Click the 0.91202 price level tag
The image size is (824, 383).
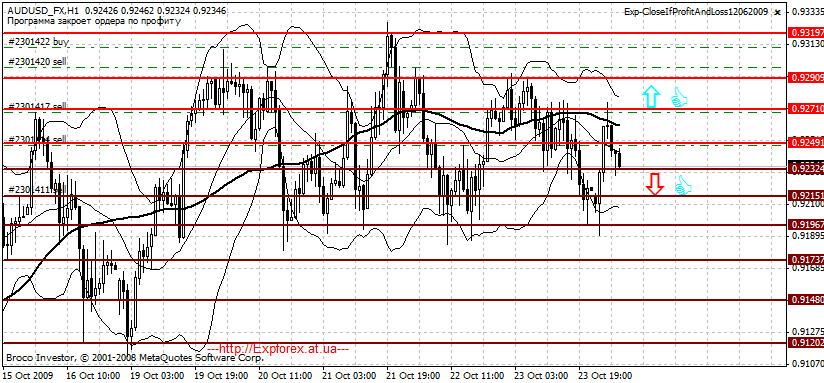click(x=806, y=342)
